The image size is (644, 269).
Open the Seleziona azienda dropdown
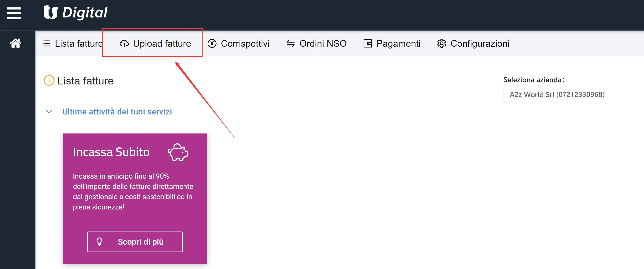[573, 94]
